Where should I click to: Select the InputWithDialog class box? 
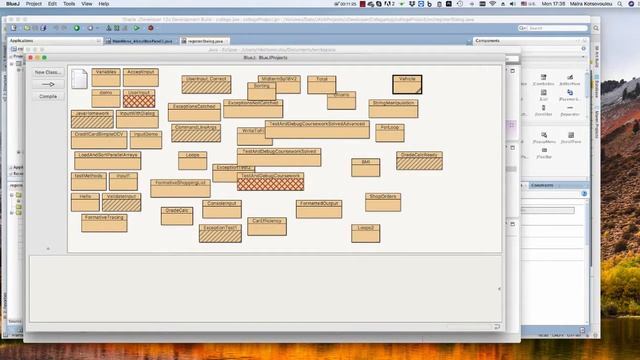pyautogui.click(x=137, y=119)
